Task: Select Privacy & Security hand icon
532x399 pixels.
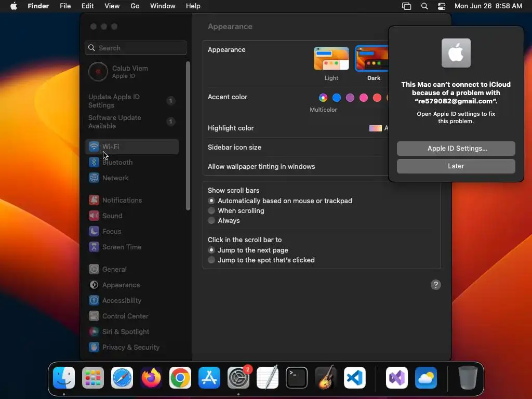Action: click(94, 348)
